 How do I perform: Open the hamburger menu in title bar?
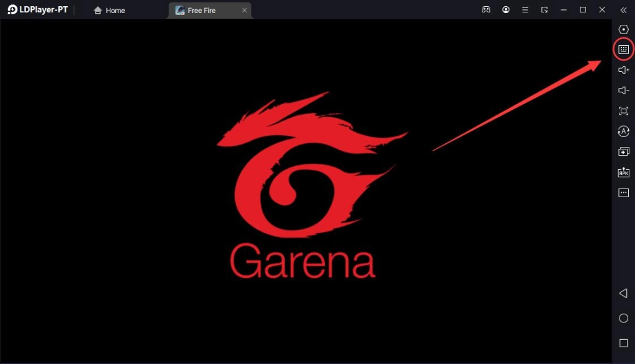click(525, 10)
